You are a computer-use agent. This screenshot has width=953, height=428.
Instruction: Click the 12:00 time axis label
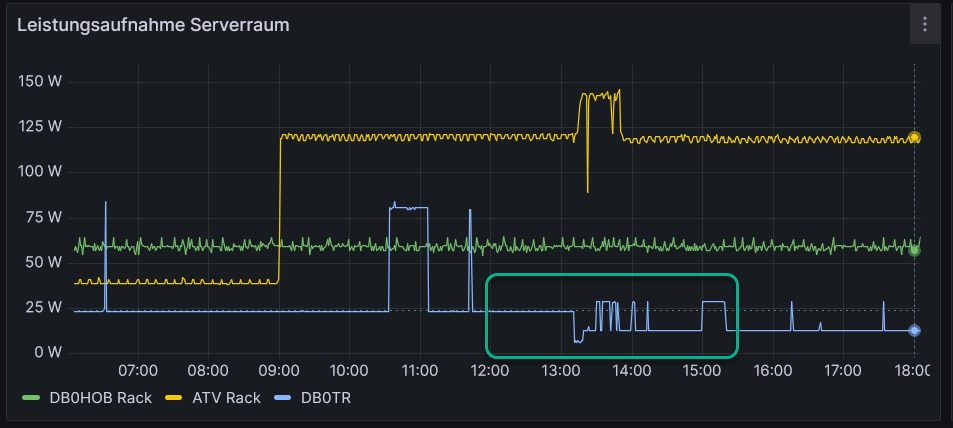[x=490, y=370]
